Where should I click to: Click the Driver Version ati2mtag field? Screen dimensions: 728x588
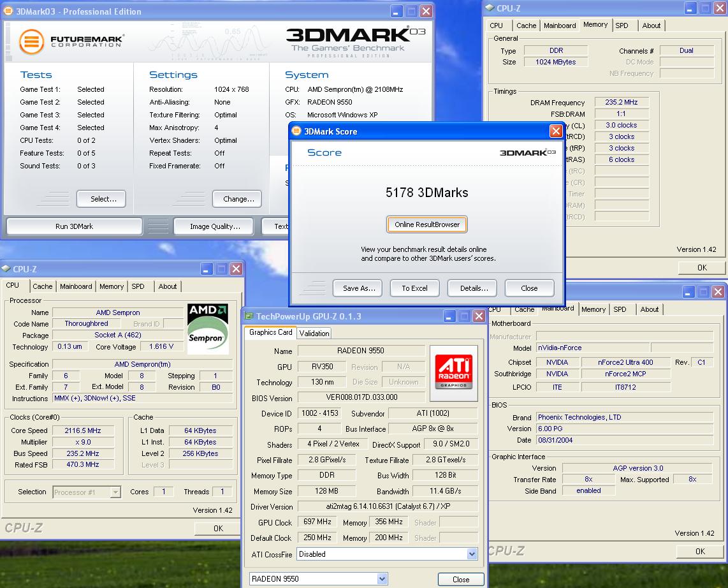(x=388, y=506)
